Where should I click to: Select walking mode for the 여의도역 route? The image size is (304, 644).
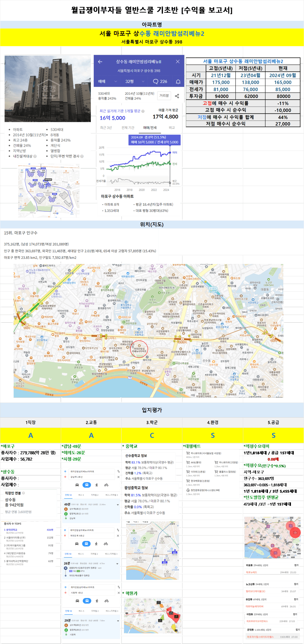96,544
